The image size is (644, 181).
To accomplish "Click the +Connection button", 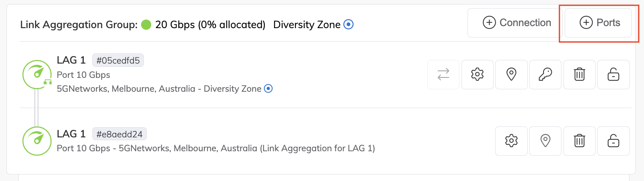I will 516,23.
